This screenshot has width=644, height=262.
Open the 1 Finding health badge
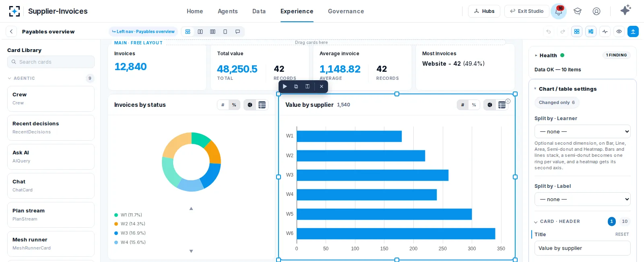616,55
